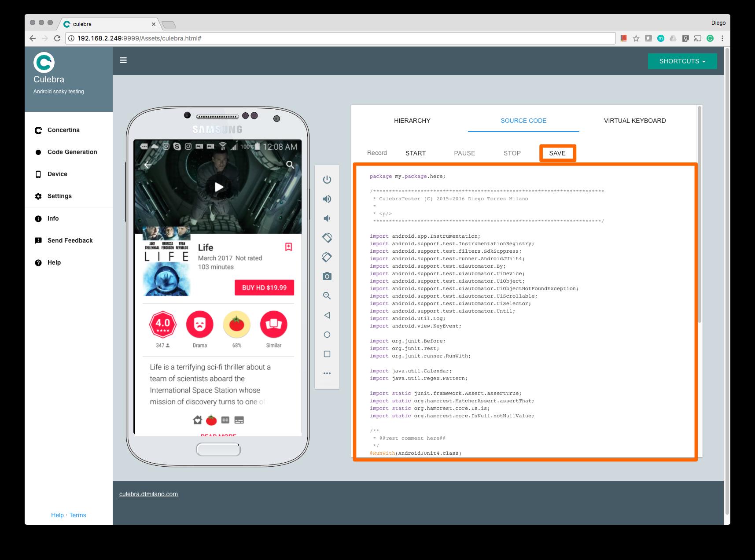The image size is (755, 560).
Task: Open Send Feedback in sidebar
Action: tap(70, 240)
